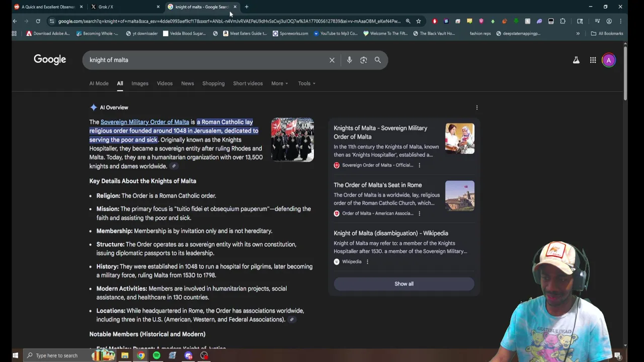Open the Sporeworks.com bookmark
This screenshot has height=362, width=644.
coord(290,33)
